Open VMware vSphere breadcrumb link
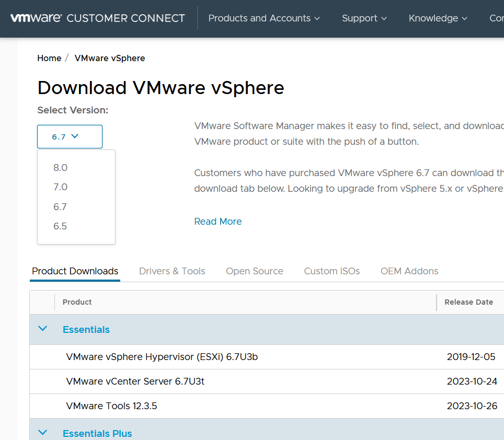The height and width of the screenshot is (440, 504). pyautogui.click(x=110, y=58)
